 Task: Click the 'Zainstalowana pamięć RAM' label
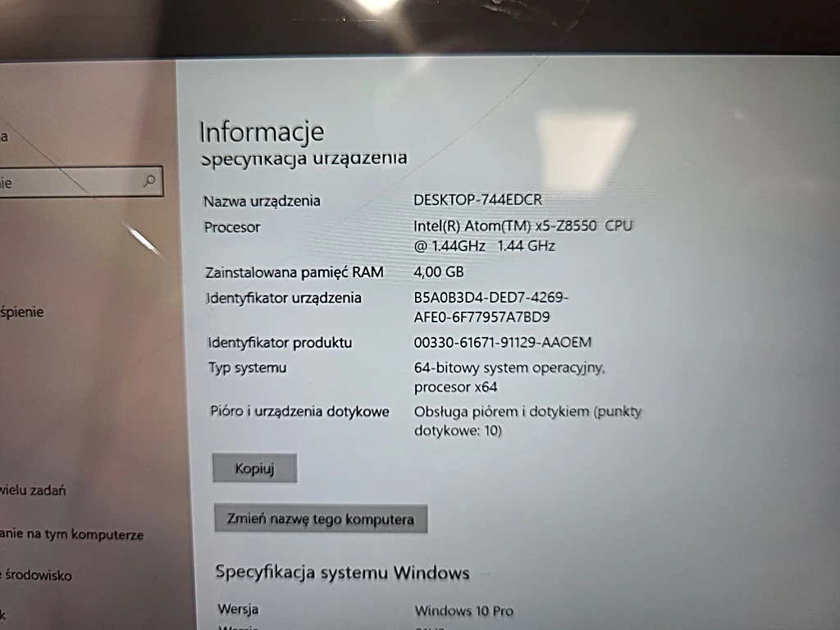click(294, 272)
